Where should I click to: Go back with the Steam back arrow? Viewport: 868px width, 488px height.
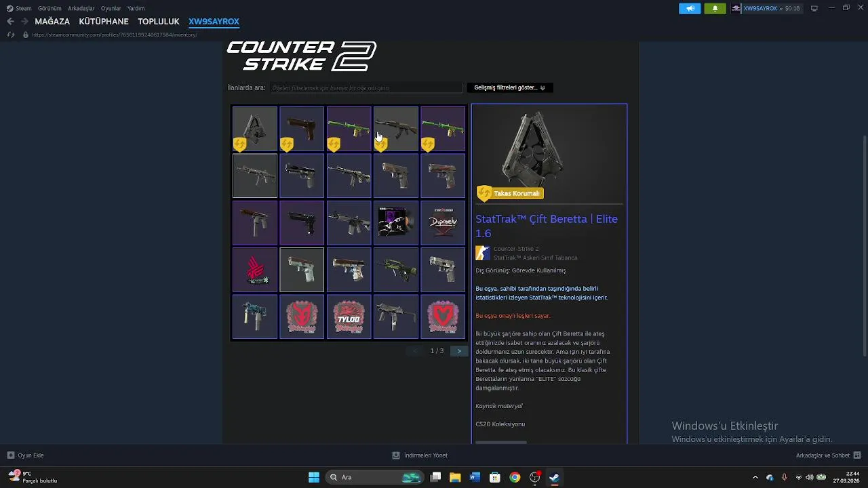pos(10,22)
